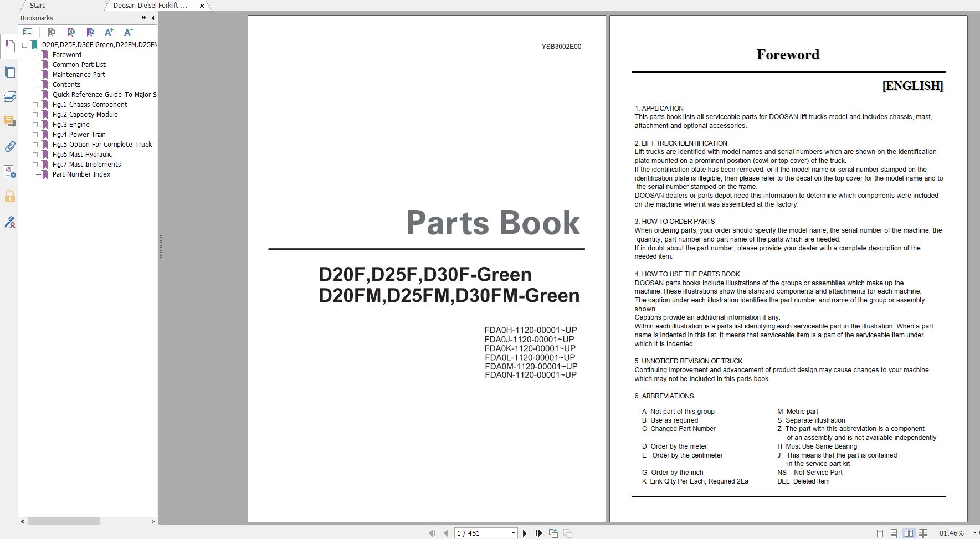980x539 pixels.
Task: Open the pen-and-ribbon signature panel
Action: [x=9, y=222]
